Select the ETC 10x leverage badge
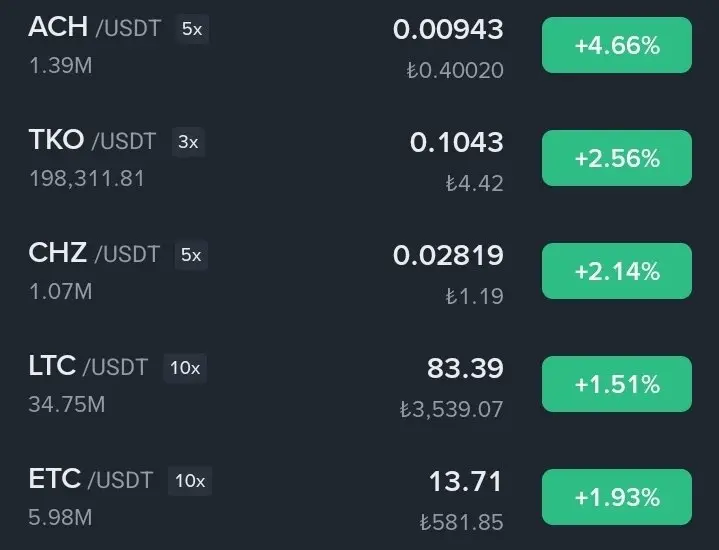This screenshot has width=719, height=550. 190,481
